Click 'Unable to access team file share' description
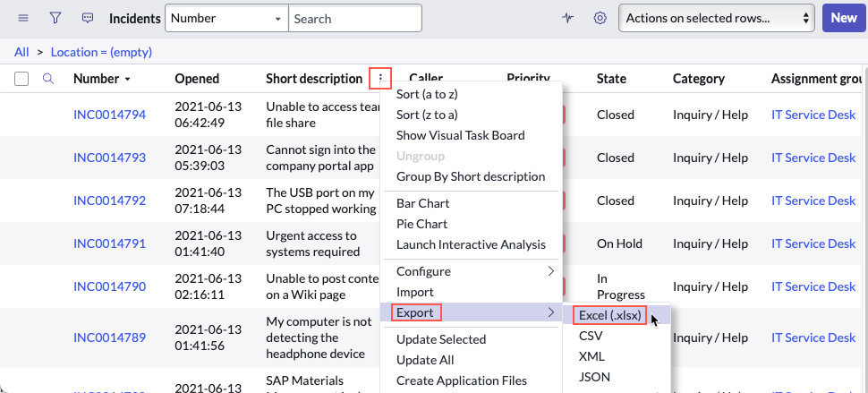868x393 pixels. [322, 115]
